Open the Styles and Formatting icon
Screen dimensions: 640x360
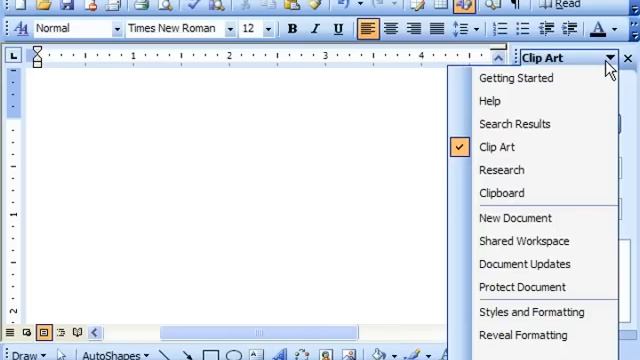coord(20,29)
